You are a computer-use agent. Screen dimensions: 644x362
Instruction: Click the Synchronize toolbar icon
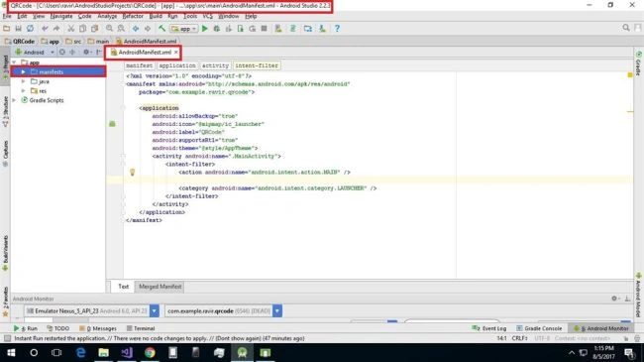tap(30, 29)
